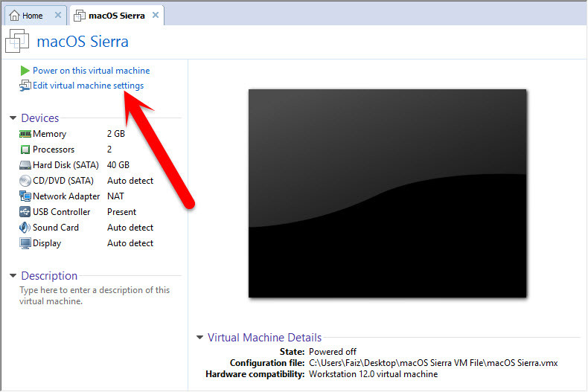Click the Home tab house icon
Screen dimensions: 588x392
point(15,16)
